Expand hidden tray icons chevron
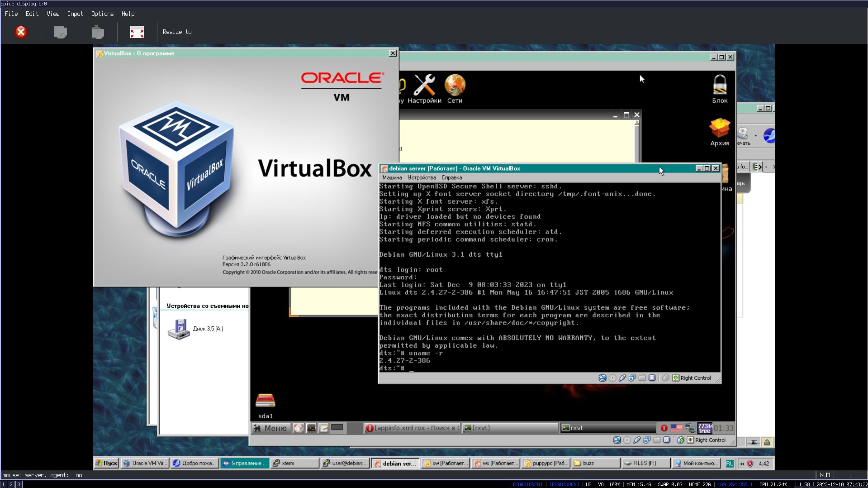 tap(742, 464)
